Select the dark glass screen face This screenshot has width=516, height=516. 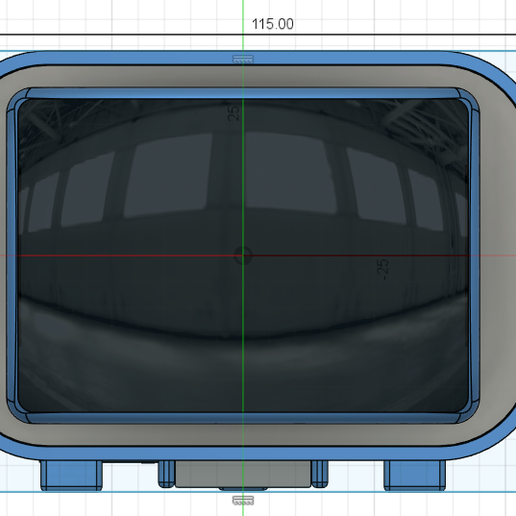tap(243, 256)
